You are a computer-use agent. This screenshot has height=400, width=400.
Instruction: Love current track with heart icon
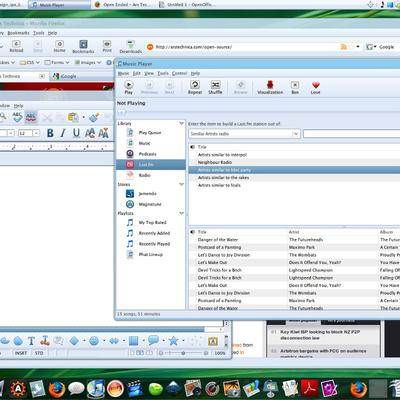(x=316, y=87)
